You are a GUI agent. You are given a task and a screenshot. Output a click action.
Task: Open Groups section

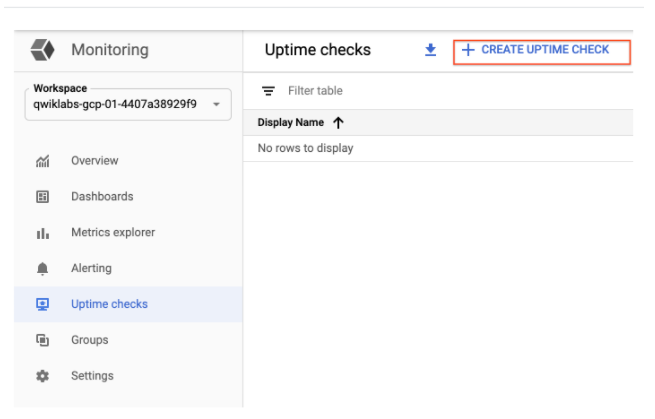coord(128,340)
